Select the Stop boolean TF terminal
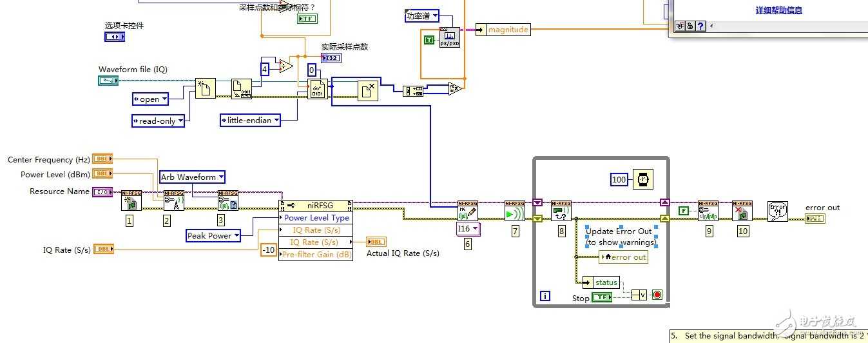 (602, 297)
